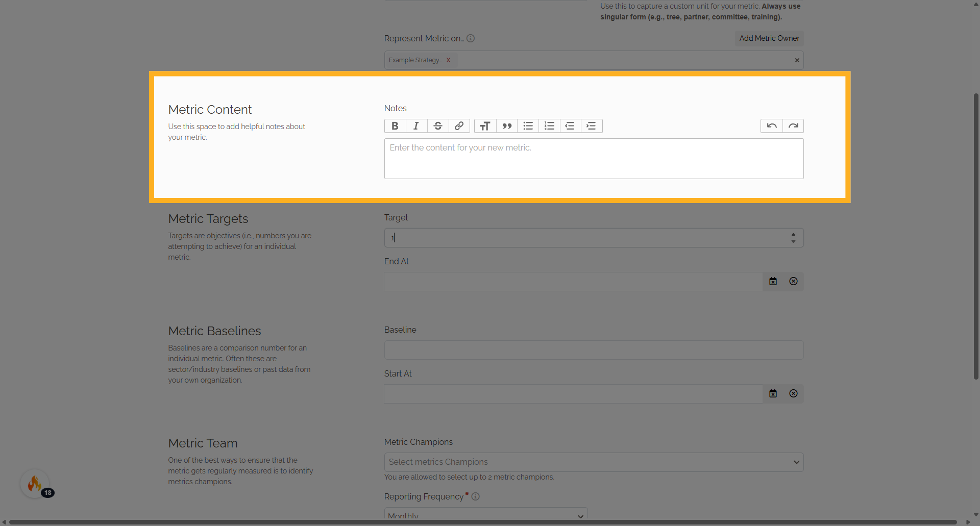Click the Represent Metric on selection box
Viewport: 980px width, 526px height.
tap(594, 60)
